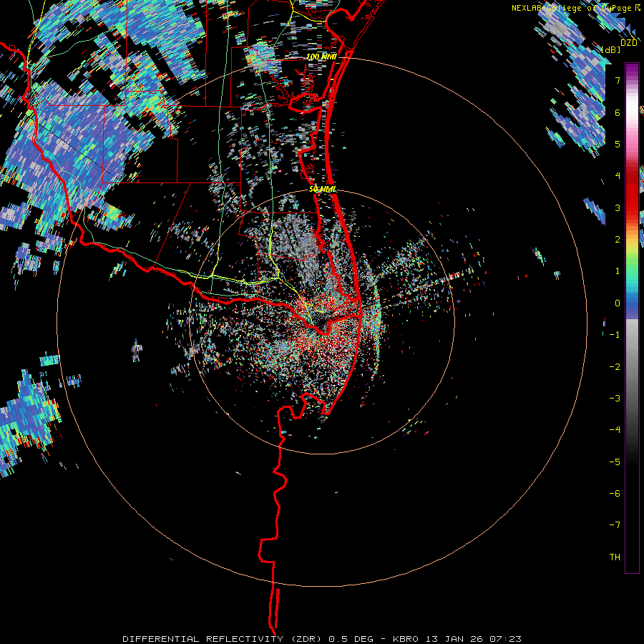Click the 4 value on the dB scale
This screenshot has height=644, width=644.
(618, 176)
